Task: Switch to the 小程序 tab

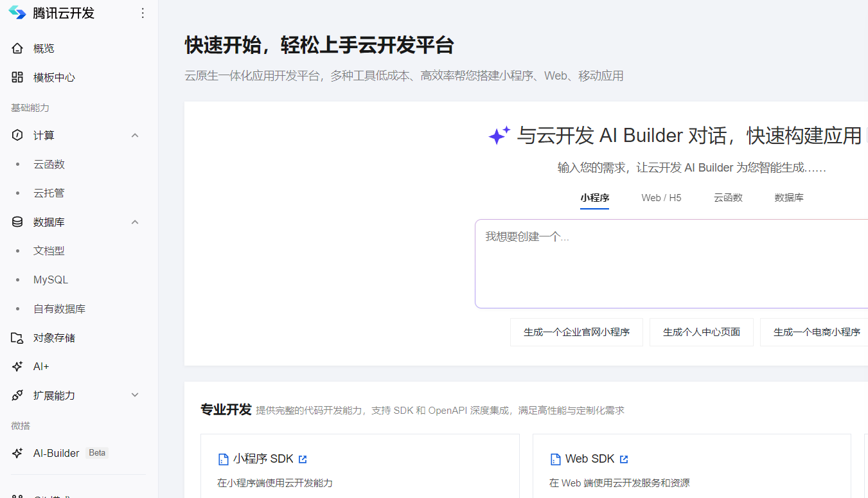Action: (x=594, y=198)
